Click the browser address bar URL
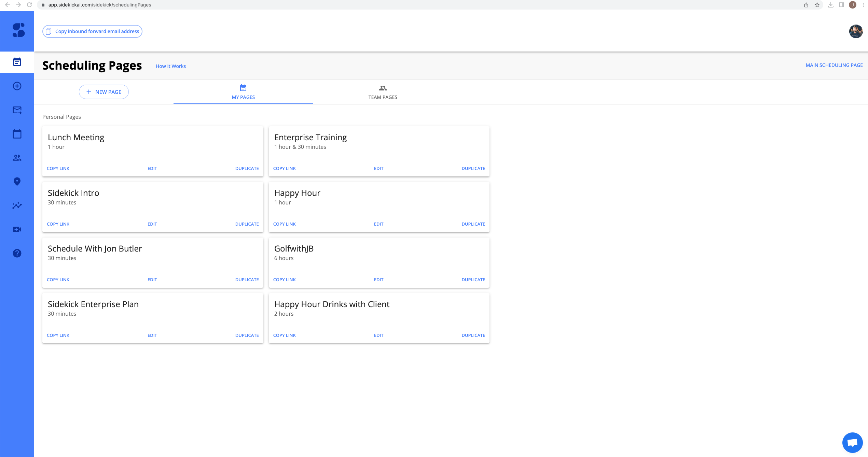Screen dimensions: 868x457 (100, 5)
